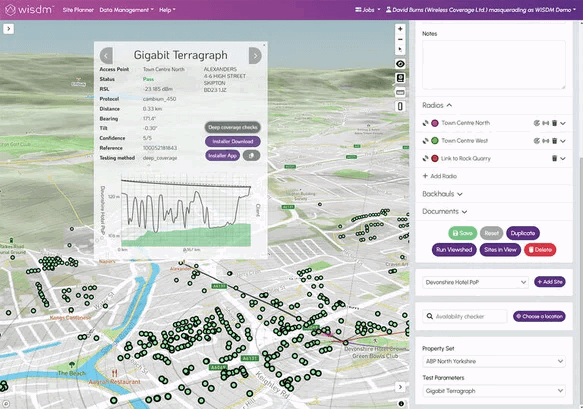The image size is (583, 409).
Task: Select the map ruler measure tool
Action: click(x=400, y=92)
